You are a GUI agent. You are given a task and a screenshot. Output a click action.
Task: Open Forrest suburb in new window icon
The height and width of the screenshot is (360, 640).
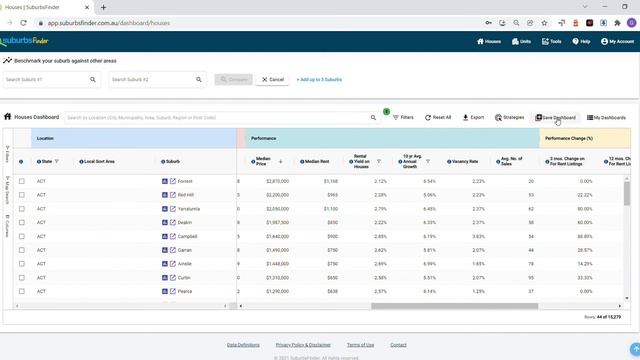pyautogui.click(x=173, y=181)
